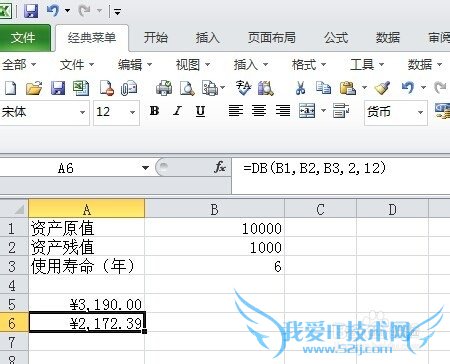Click the New blank workbook icon
Image resolution: width=450 pixels, height=364 pixels.
[10, 88]
